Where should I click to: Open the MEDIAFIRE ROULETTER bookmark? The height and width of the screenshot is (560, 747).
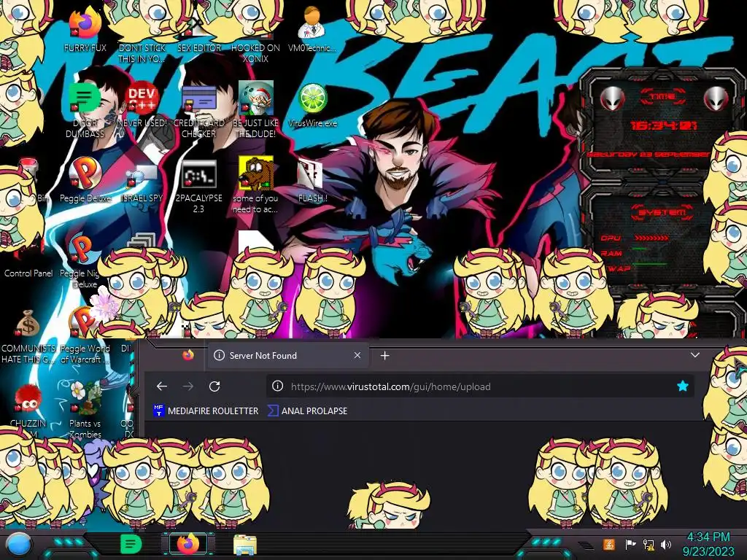pos(206,411)
